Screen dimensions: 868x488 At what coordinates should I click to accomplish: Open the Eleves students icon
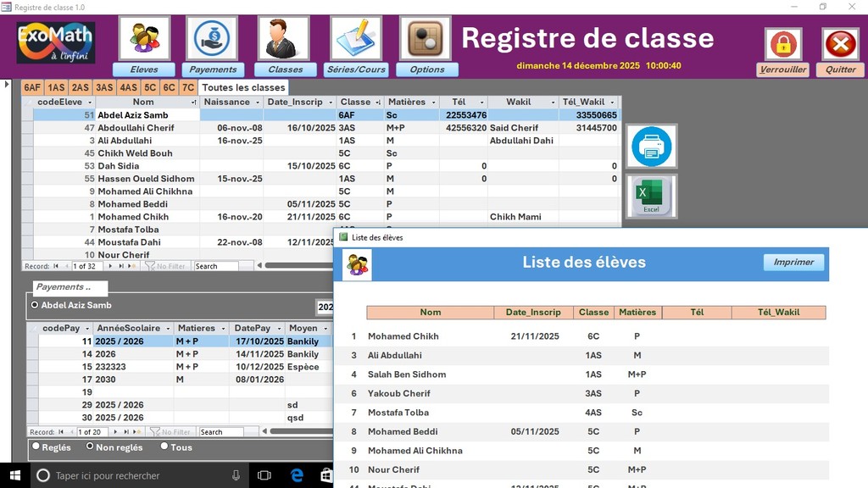coord(144,38)
